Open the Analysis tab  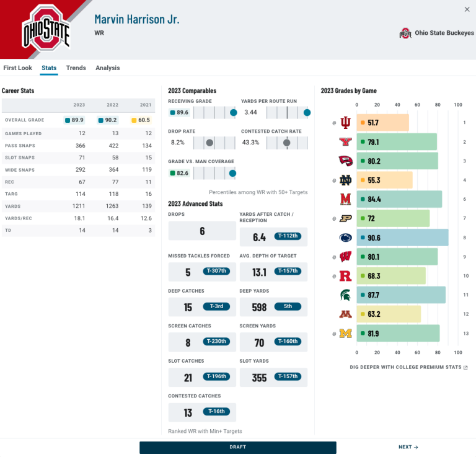107,68
